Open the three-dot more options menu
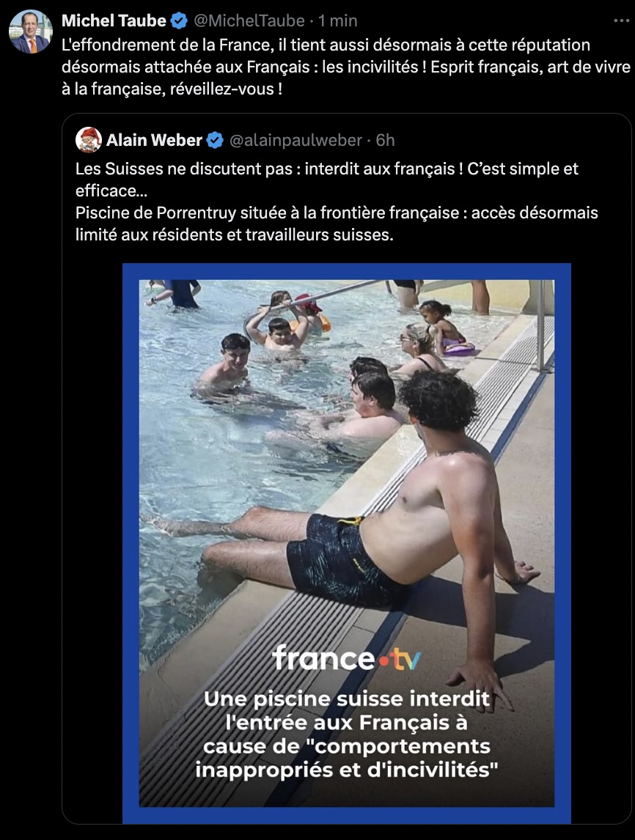Image resolution: width=635 pixels, height=840 pixels. [621, 21]
